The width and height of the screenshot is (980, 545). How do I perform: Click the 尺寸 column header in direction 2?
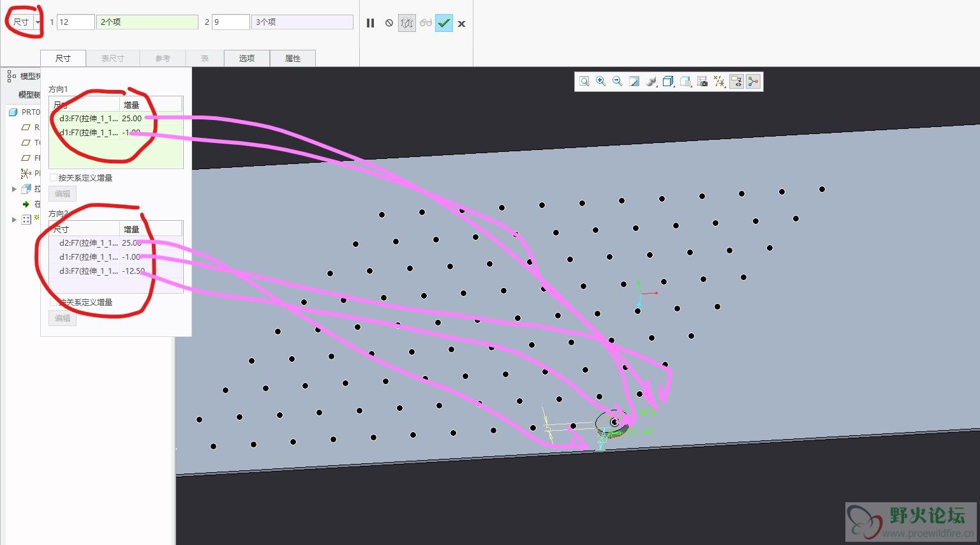[x=85, y=229]
